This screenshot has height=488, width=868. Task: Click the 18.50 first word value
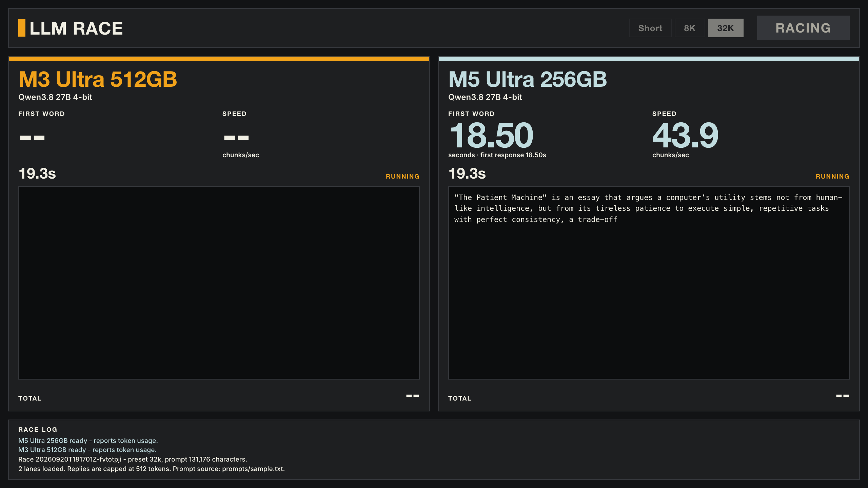click(491, 135)
